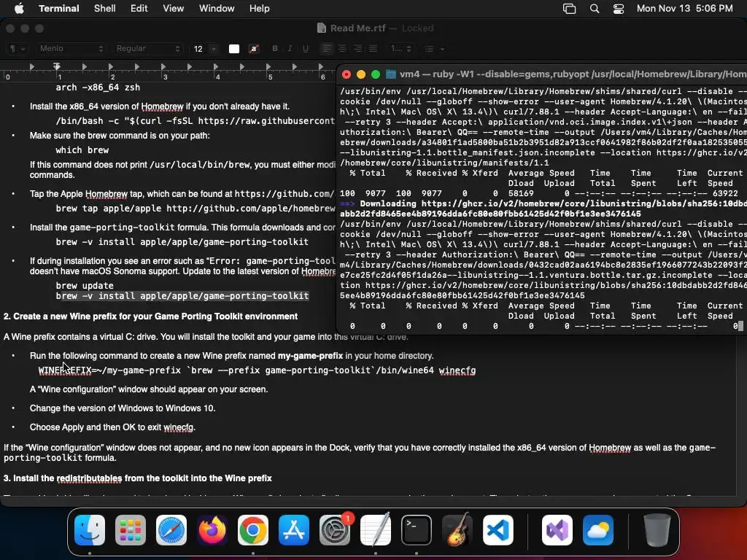
Task: Open the Regular typeface dropdown
Action: point(147,49)
